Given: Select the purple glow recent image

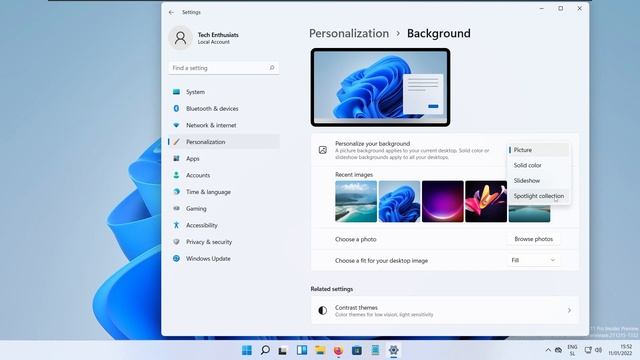Looking at the screenshot, I should tap(443, 202).
